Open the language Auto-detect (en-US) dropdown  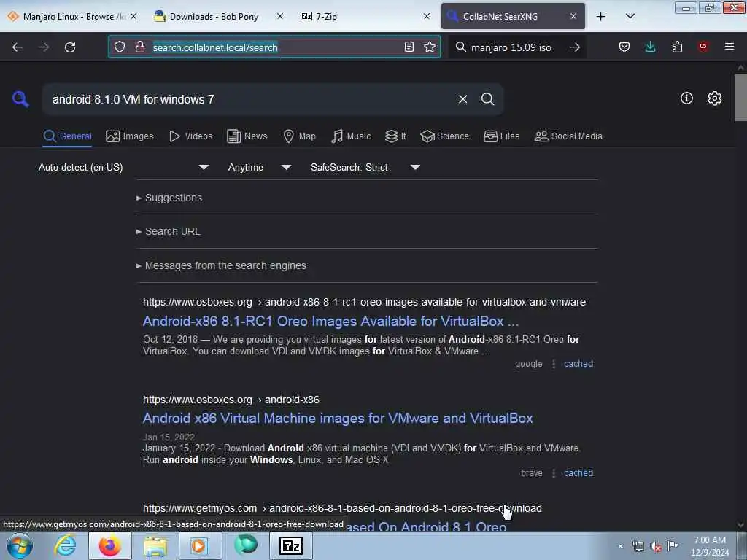124,167
